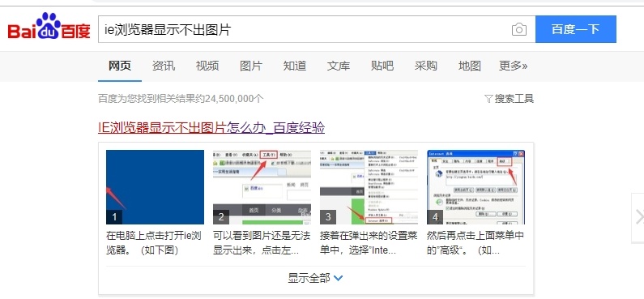
Task: Open the 图片 results tab
Action: tap(251, 66)
